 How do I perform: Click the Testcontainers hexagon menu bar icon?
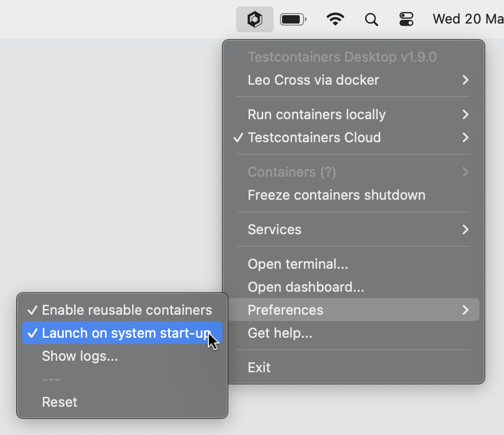click(x=254, y=19)
